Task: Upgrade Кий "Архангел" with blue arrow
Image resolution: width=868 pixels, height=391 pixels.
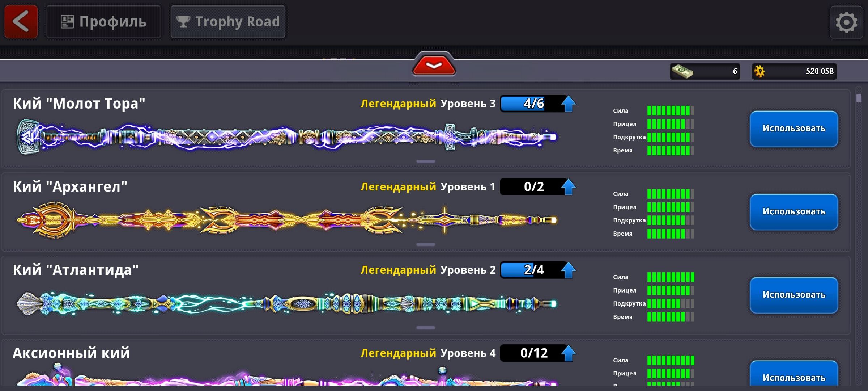Action: coord(569,187)
